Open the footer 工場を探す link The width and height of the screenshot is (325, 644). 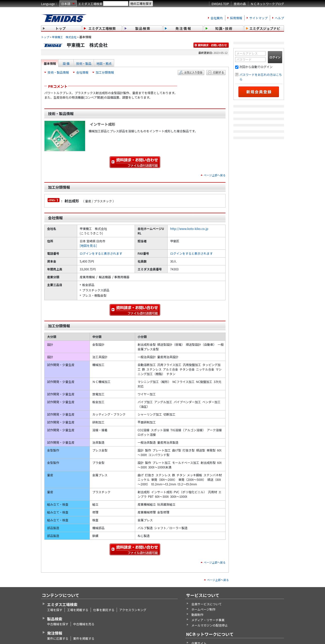(54, 610)
